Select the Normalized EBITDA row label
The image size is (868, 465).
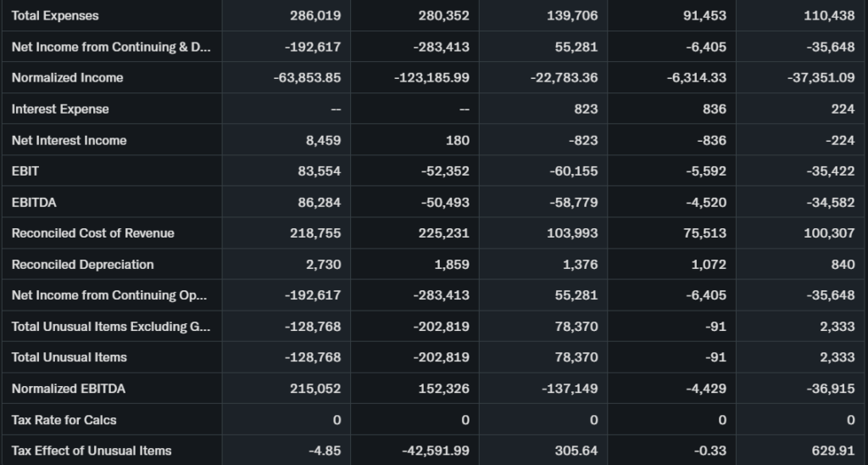[68, 389]
